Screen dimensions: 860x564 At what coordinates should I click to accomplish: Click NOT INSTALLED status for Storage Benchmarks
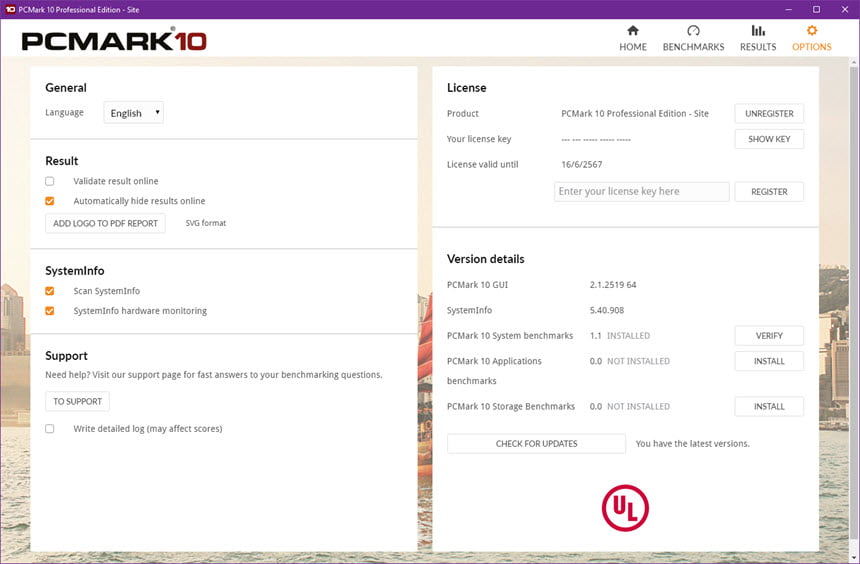[x=638, y=407]
